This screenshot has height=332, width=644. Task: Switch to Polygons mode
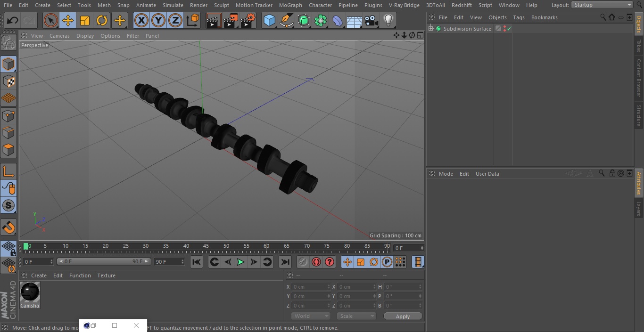click(8, 150)
